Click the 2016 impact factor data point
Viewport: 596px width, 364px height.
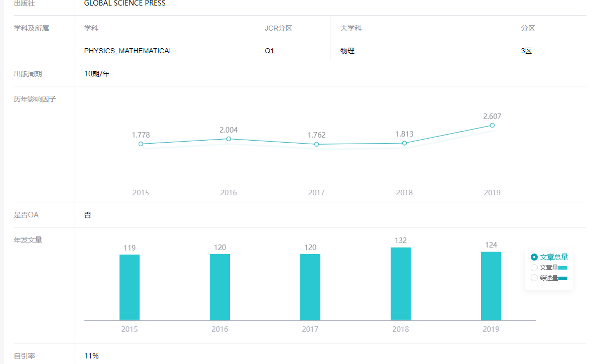tap(229, 139)
